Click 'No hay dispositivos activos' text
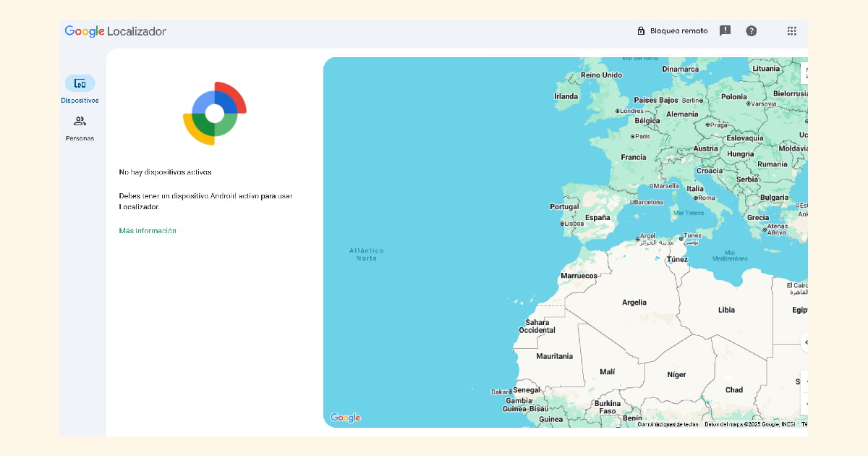This screenshot has width=868, height=456. [165, 172]
